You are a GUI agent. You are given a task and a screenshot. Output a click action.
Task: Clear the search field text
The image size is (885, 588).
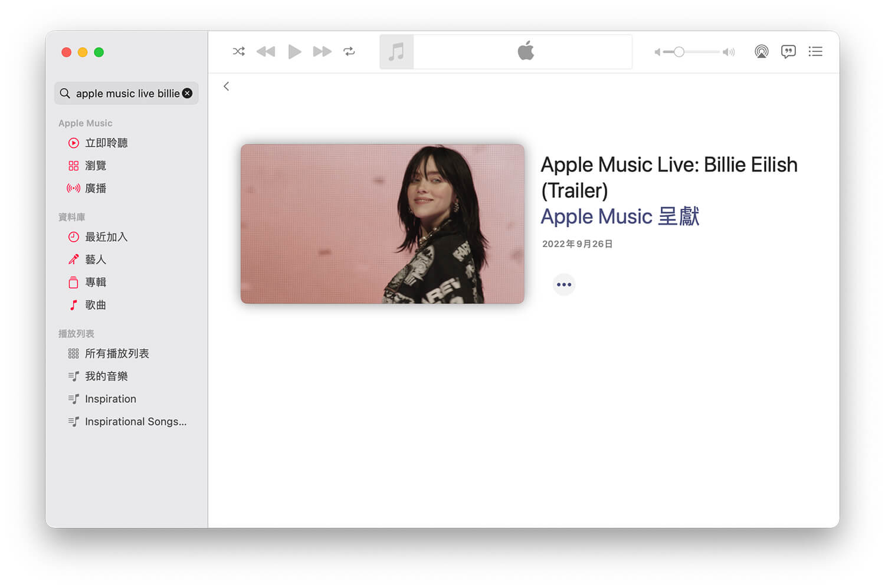187,93
